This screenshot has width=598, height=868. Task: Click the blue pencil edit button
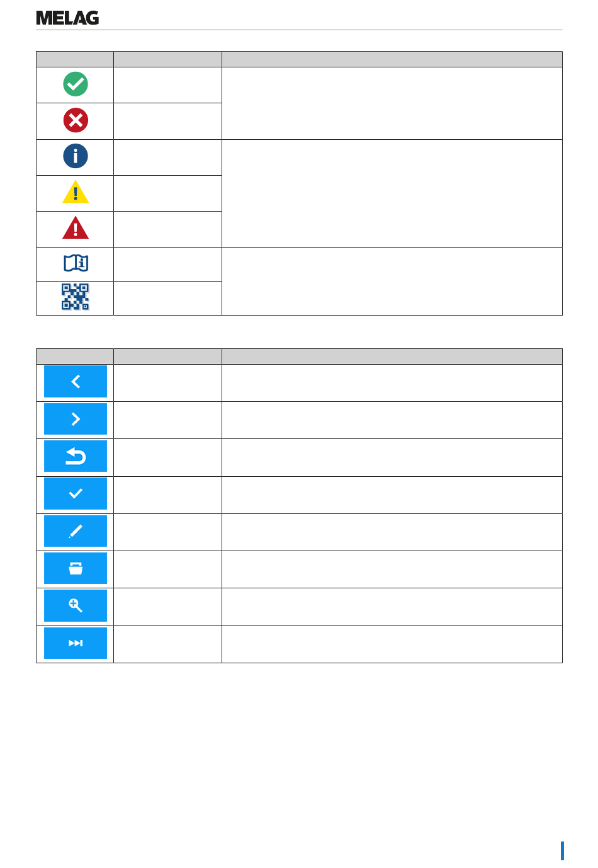point(76,531)
